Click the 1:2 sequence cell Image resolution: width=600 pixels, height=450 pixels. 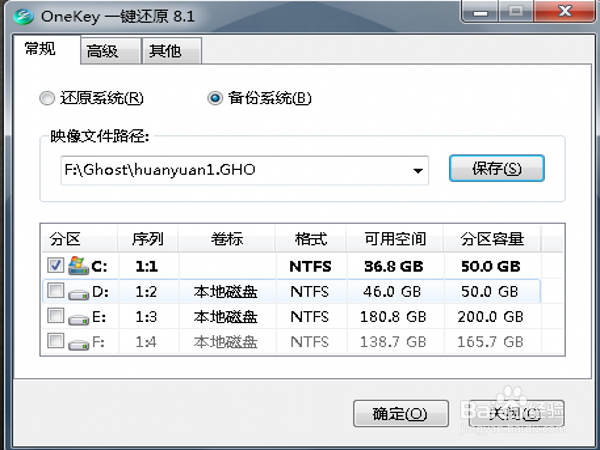click(x=146, y=292)
